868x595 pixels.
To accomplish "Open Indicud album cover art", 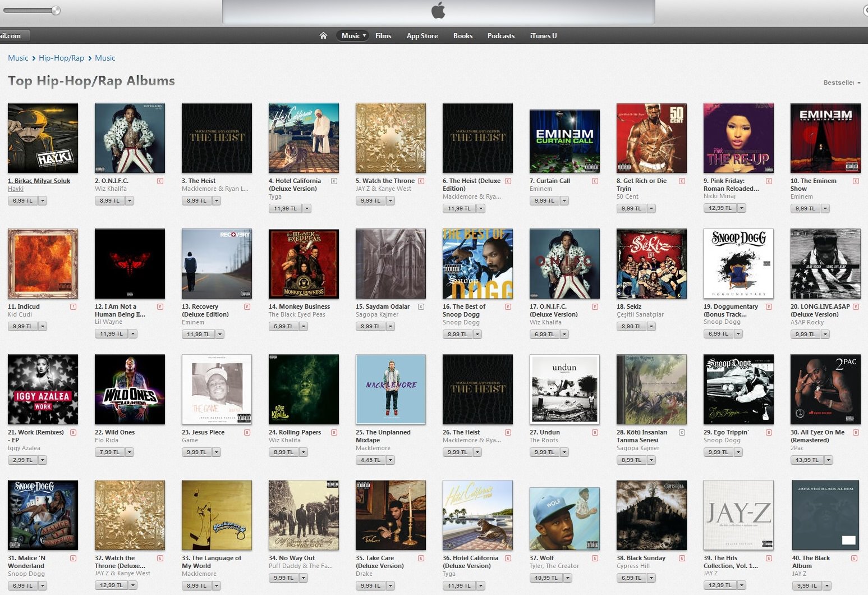I will 43,264.
